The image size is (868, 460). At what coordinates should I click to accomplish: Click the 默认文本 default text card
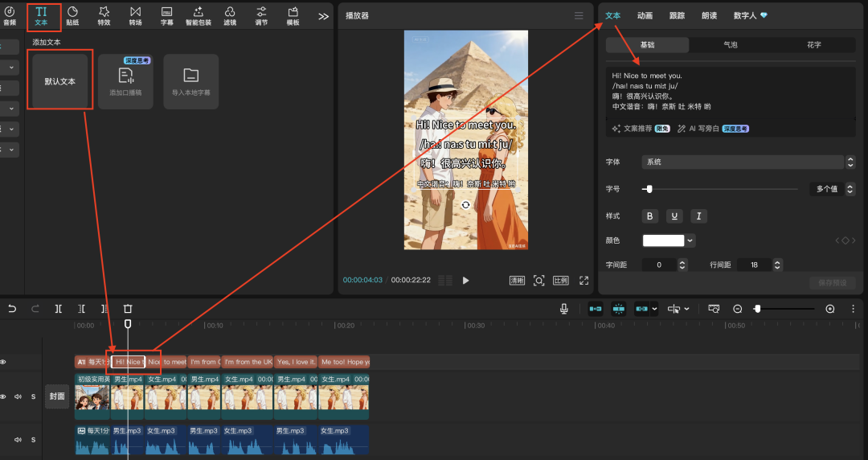point(60,81)
